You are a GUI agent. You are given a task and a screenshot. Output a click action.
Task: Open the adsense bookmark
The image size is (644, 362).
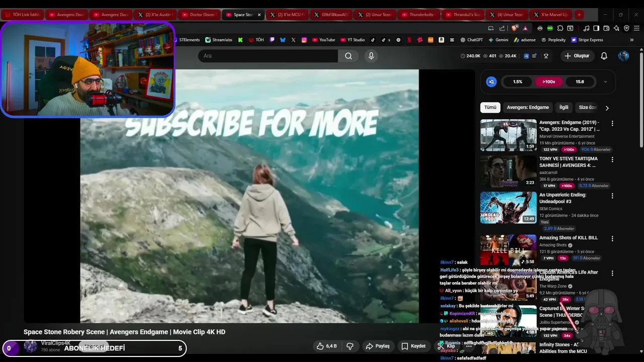click(524, 40)
